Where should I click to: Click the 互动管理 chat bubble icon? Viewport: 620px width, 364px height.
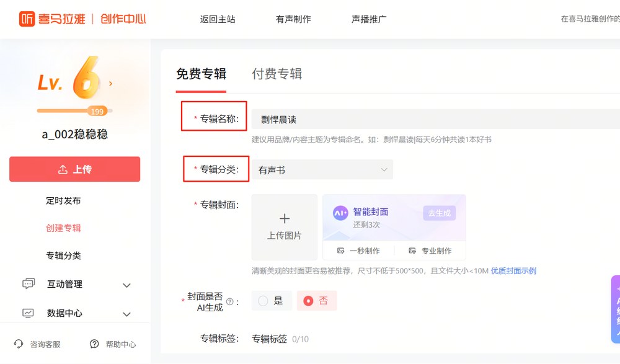[x=29, y=283]
